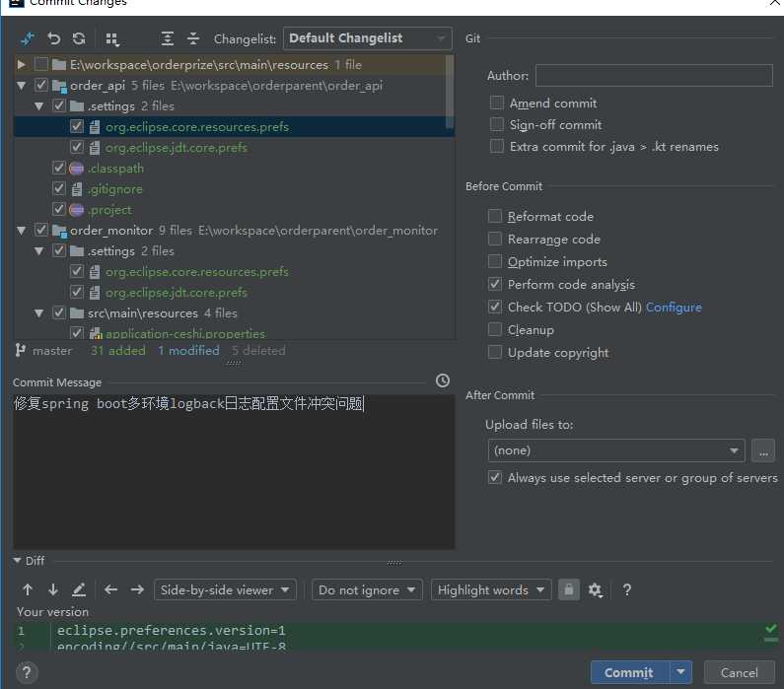Click the order_monitor module folder icon
This screenshot has height=689, width=784.
[59, 231]
